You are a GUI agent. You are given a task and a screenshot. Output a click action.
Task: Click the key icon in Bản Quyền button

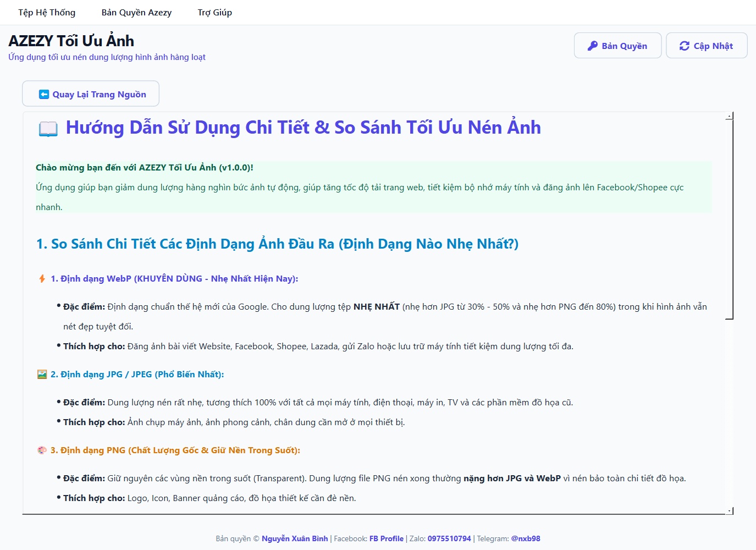pos(592,46)
